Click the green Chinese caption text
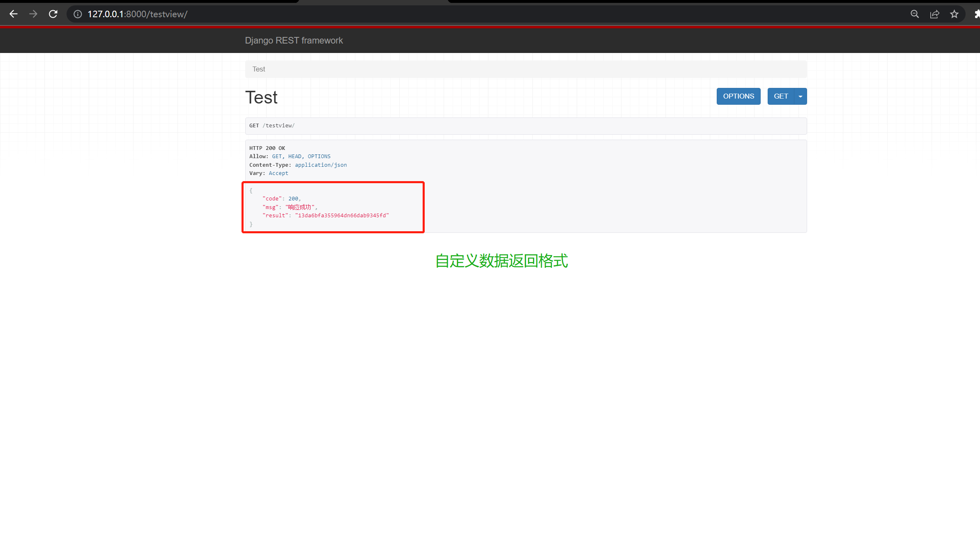980x552 pixels. tap(502, 261)
